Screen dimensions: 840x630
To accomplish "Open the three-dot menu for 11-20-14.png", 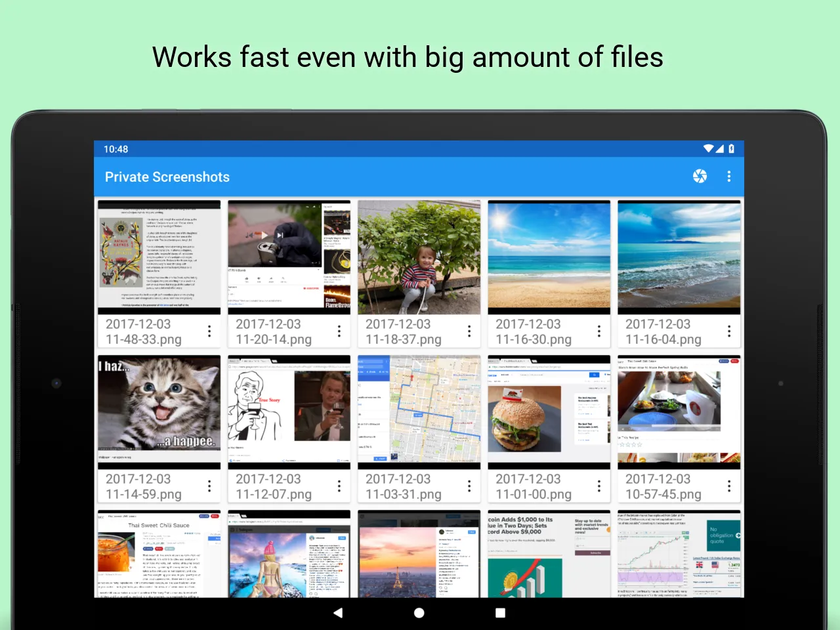I will point(339,331).
